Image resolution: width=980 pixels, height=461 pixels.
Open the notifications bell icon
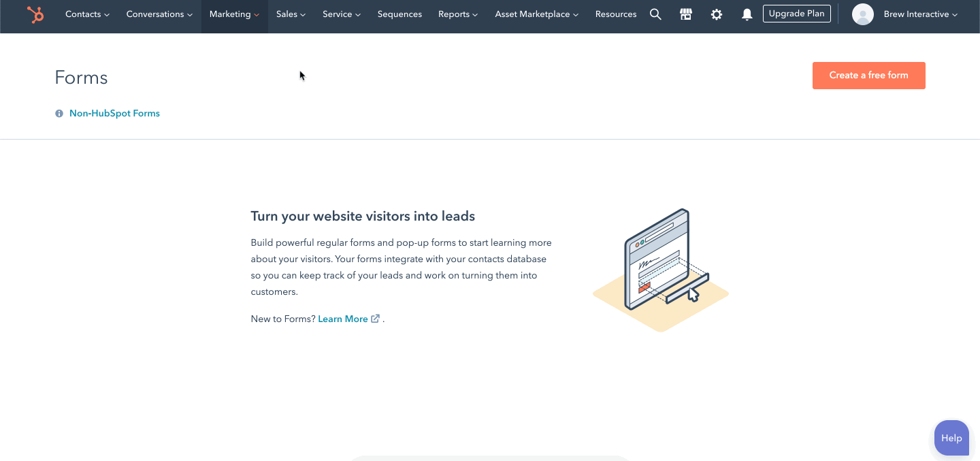click(747, 14)
